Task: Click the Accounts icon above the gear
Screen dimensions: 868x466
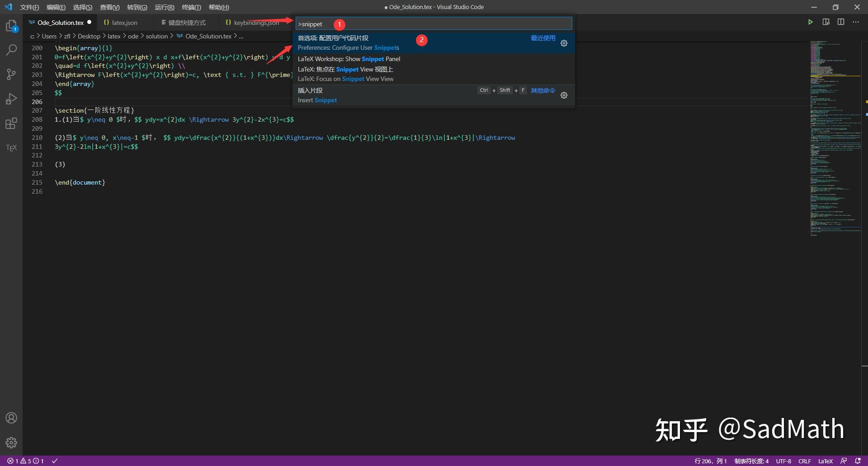Action: click(11, 418)
